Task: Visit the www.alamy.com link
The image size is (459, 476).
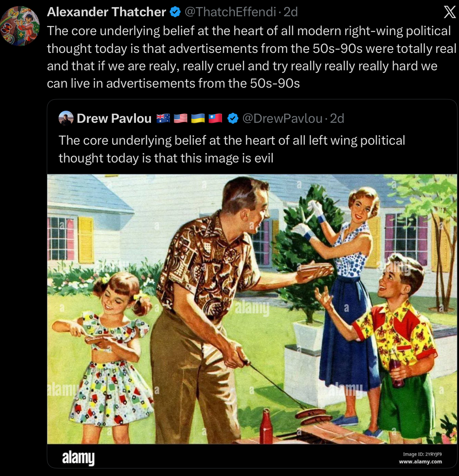Action: (x=420, y=462)
